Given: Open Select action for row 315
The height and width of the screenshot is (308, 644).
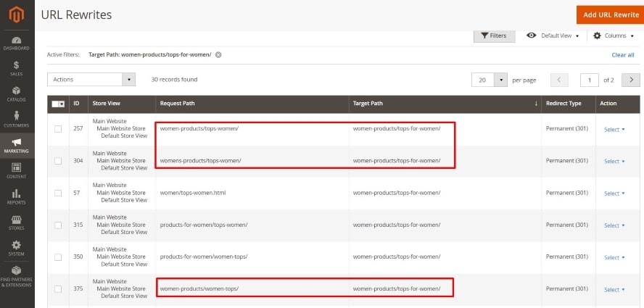Looking at the screenshot, I should click(x=614, y=225).
